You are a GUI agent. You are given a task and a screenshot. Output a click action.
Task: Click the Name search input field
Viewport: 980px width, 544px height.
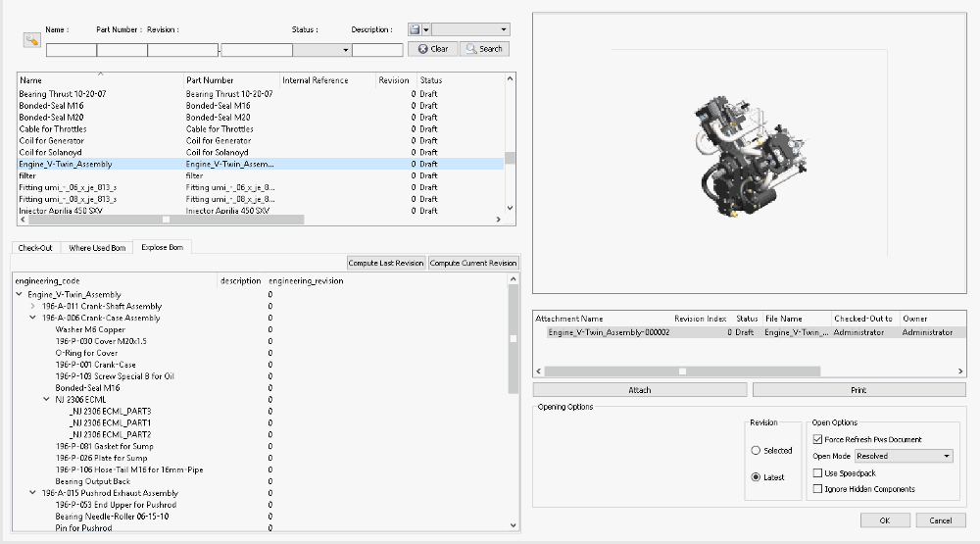pos(71,50)
